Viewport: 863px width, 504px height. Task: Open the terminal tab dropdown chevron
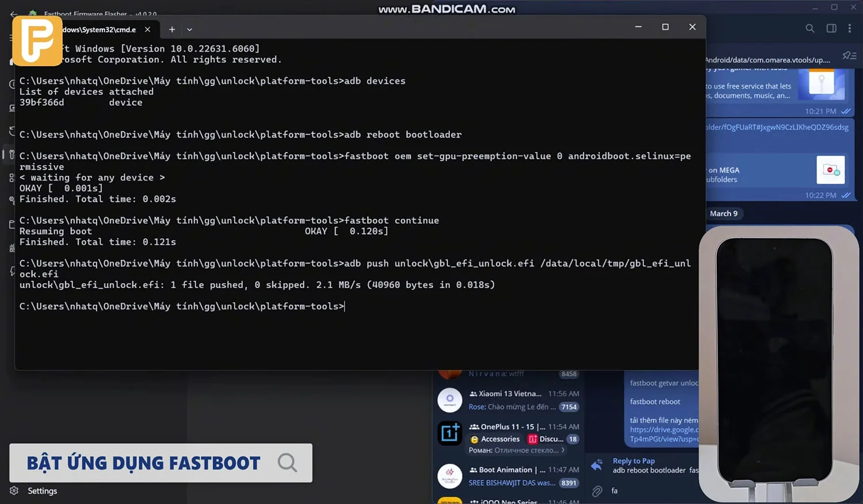(x=189, y=29)
